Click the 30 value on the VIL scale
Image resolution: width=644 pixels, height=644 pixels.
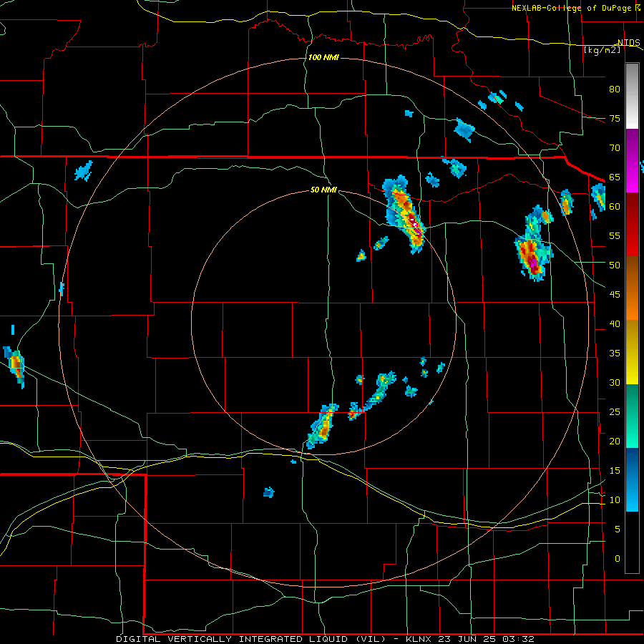pos(615,383)
